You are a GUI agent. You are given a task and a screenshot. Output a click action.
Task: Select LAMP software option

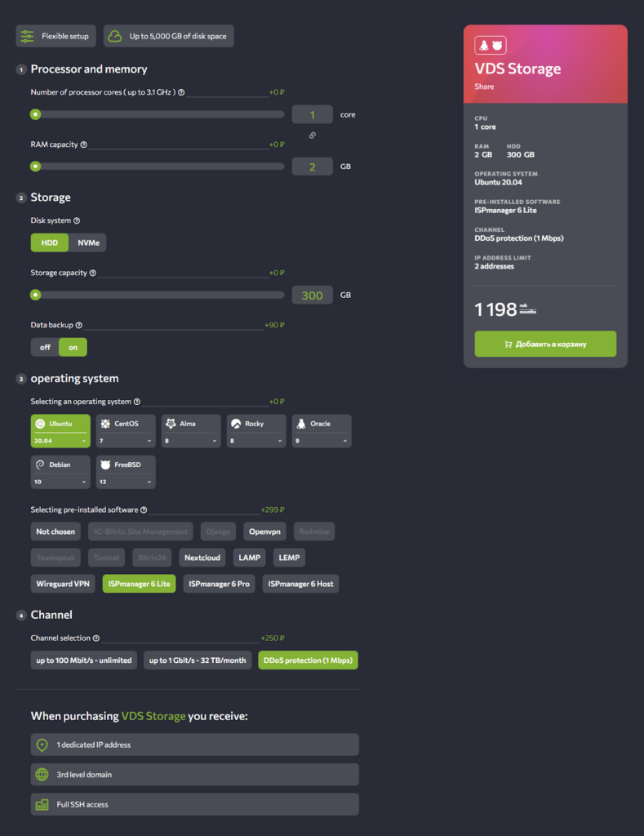point(250,558)
